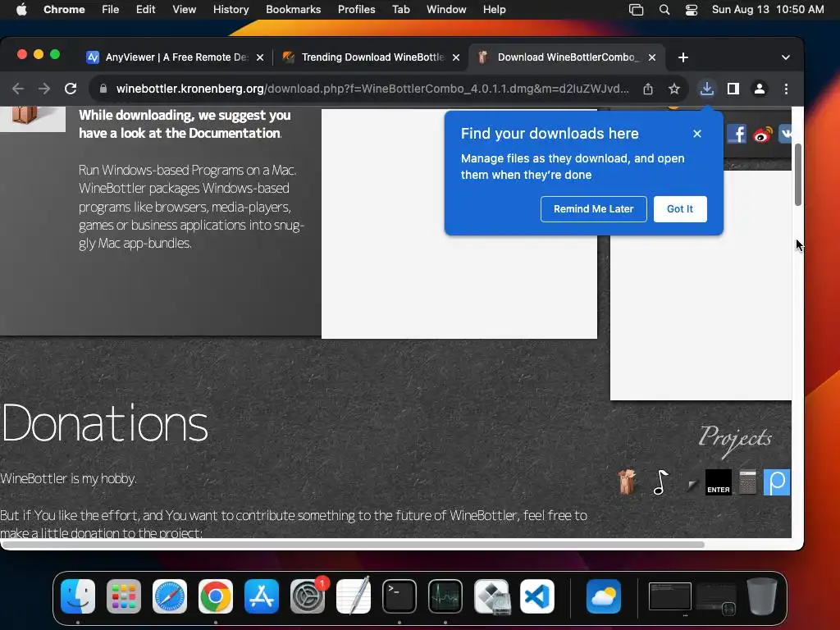
Task: Click the horizontal page scrollbar
Action: (x=354, y=545)
